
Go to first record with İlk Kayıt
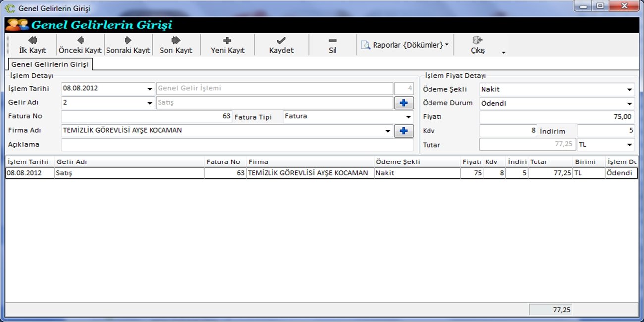tap(32, 45)
